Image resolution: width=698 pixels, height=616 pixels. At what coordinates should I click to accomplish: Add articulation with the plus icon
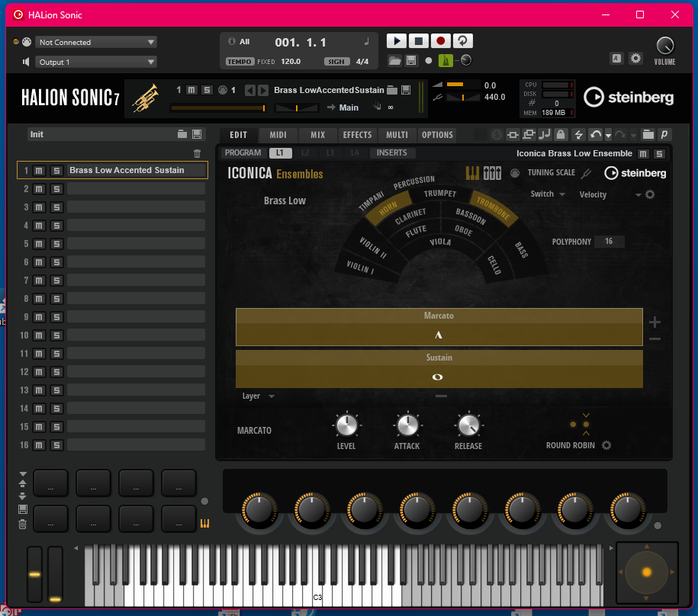(x=655, y=322)
